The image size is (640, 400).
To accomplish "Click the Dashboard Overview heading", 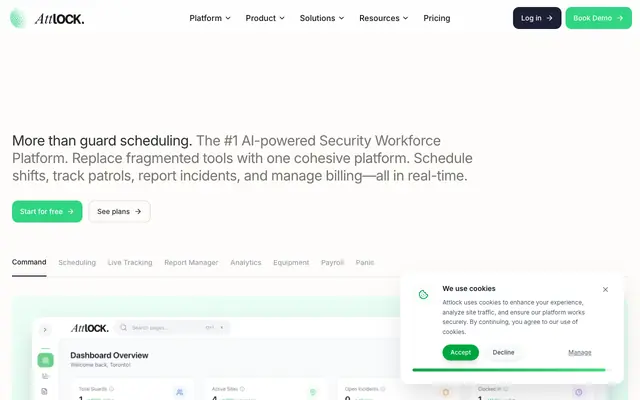I will coord(109,355).
